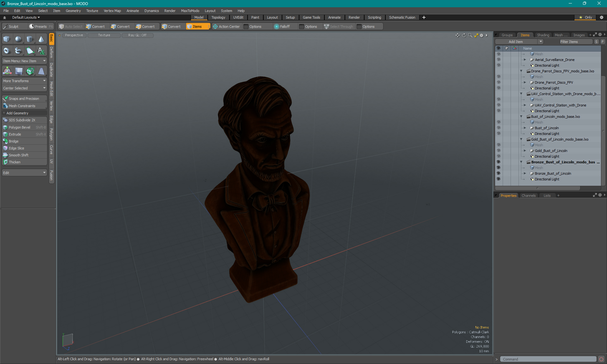Select the Tube/helix primitive tool

pyautogui.click(x=18, y=51)
